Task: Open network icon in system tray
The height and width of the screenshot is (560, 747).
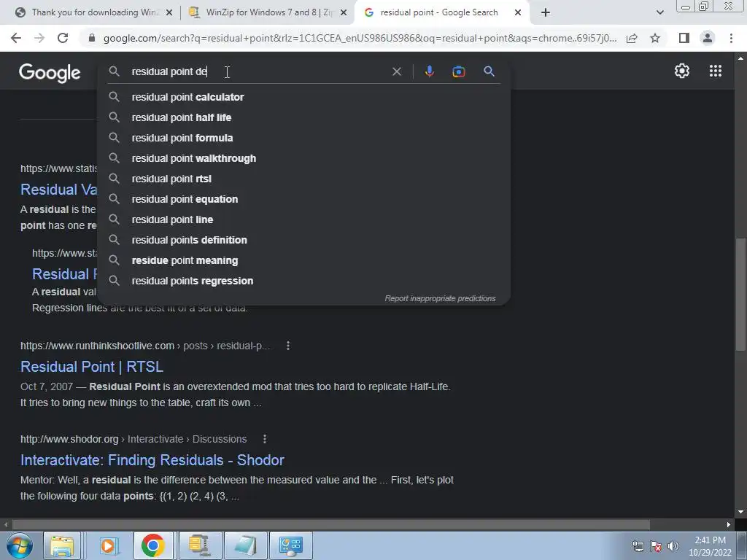Action: coord(638,546)
